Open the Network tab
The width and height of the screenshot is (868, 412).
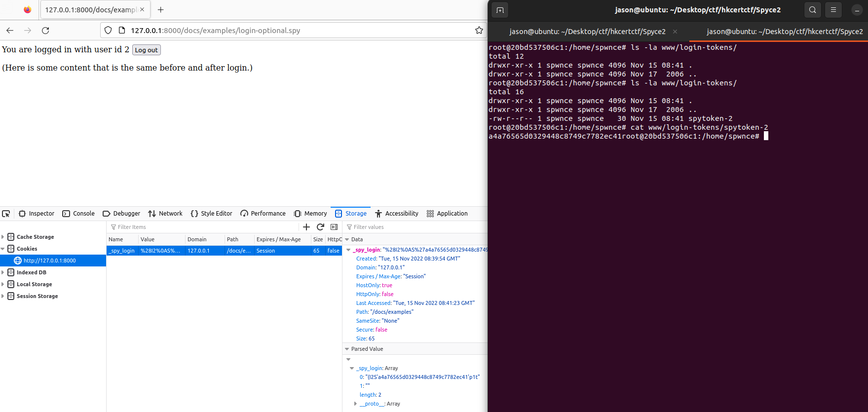(165, 214)
